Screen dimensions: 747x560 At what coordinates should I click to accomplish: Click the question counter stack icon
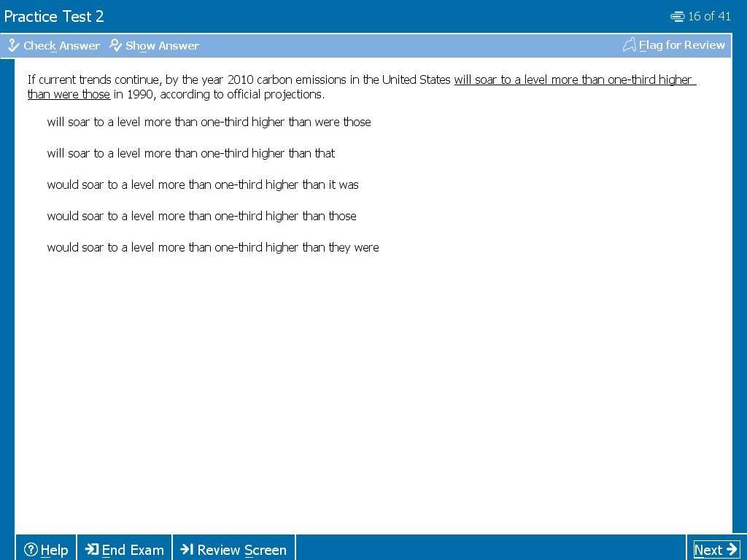677,17
